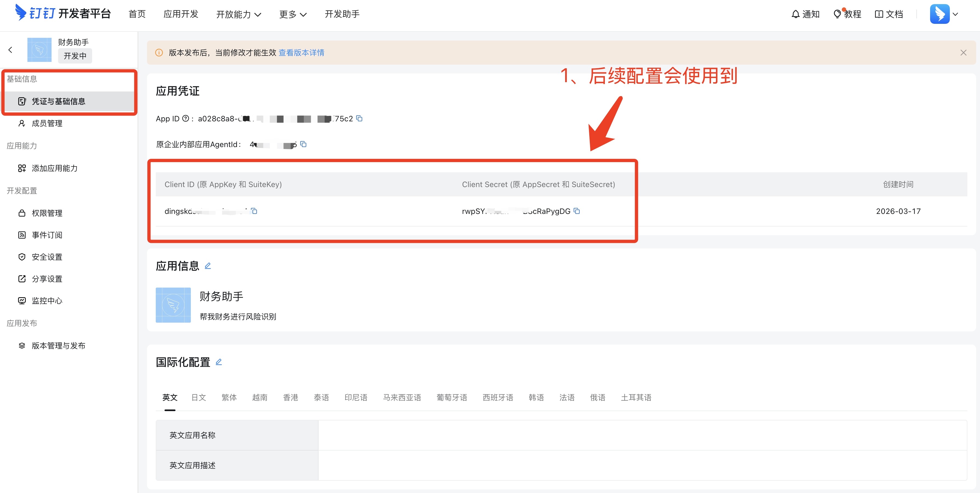Image resolution: width=980 pixels, height=493 pixels.
Task: Copy the App ID value
Action: (359, 119)
